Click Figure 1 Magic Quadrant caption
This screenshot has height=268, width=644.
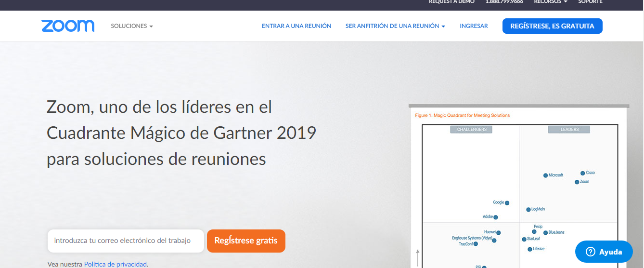pyautogui.click(x=462, y=115)
